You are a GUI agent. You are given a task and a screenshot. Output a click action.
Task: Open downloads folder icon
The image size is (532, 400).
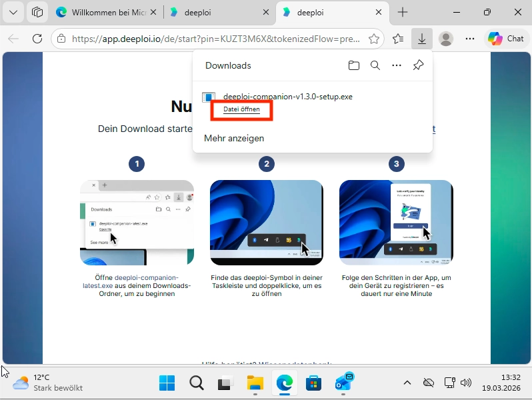tap(354, 65)
